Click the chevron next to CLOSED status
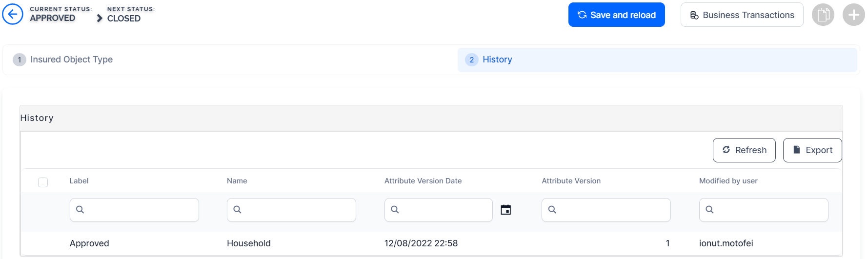The width and height of the screenshot is (868, 259). (x=100, y=18)
